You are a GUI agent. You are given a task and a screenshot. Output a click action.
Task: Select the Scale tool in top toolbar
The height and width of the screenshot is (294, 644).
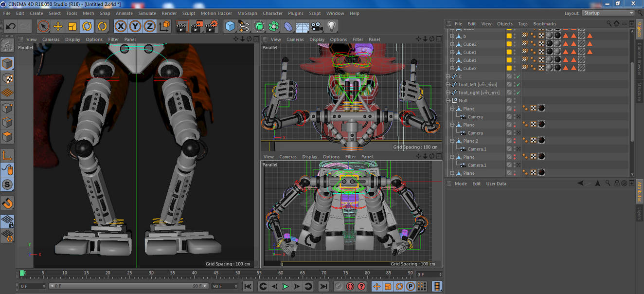coord(72,26)
